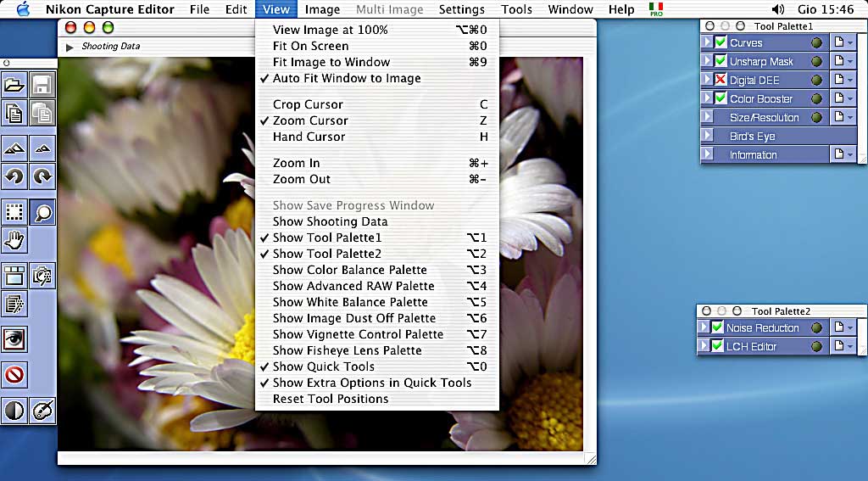Viewport: 868px width, 481px height.
Task: Click the Save floppy disk icon
Action: [42, 86]
